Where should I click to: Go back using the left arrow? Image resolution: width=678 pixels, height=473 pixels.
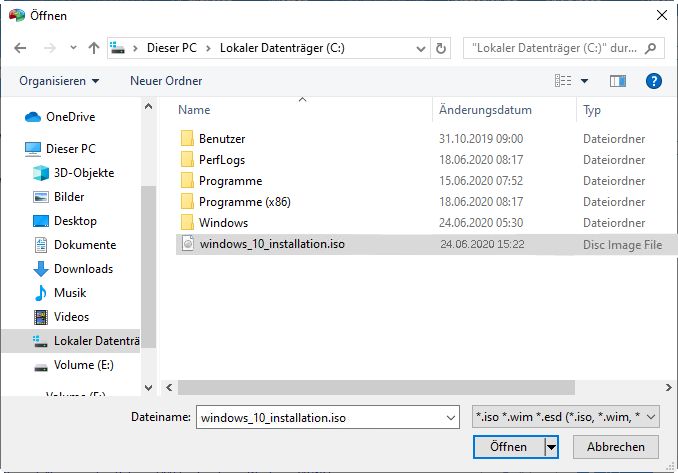click(20, 48)
